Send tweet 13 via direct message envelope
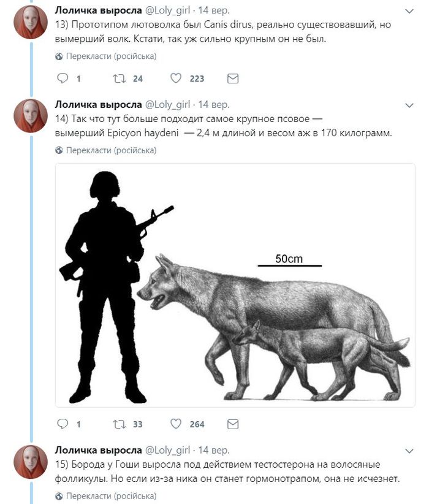 point(233,78)
